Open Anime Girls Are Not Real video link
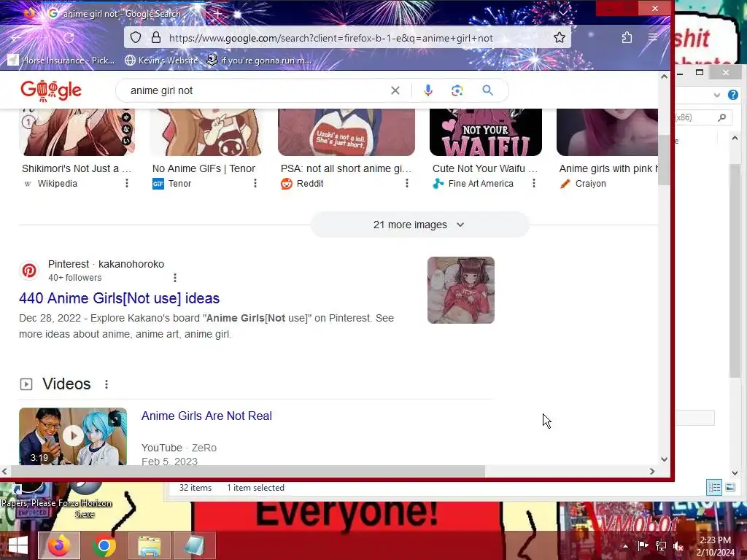The width and height of the screenshot is (747, 560). coord(206,416)
